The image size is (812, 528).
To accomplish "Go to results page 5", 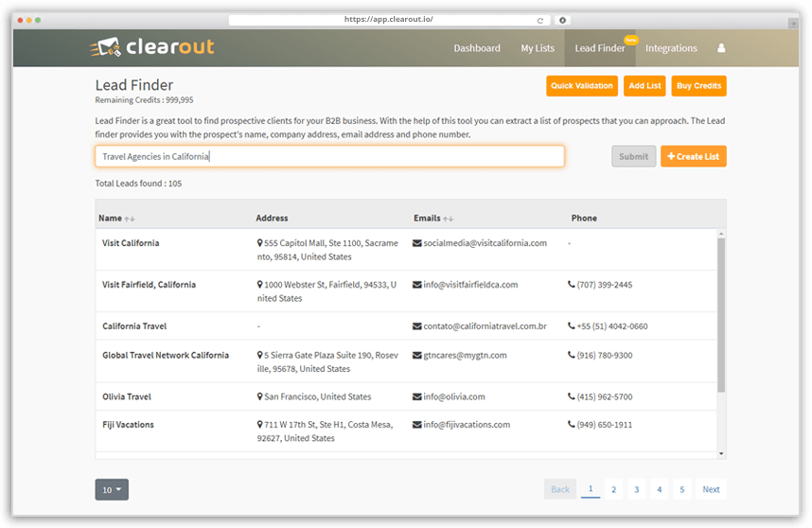I will click(x=682, y=489).
